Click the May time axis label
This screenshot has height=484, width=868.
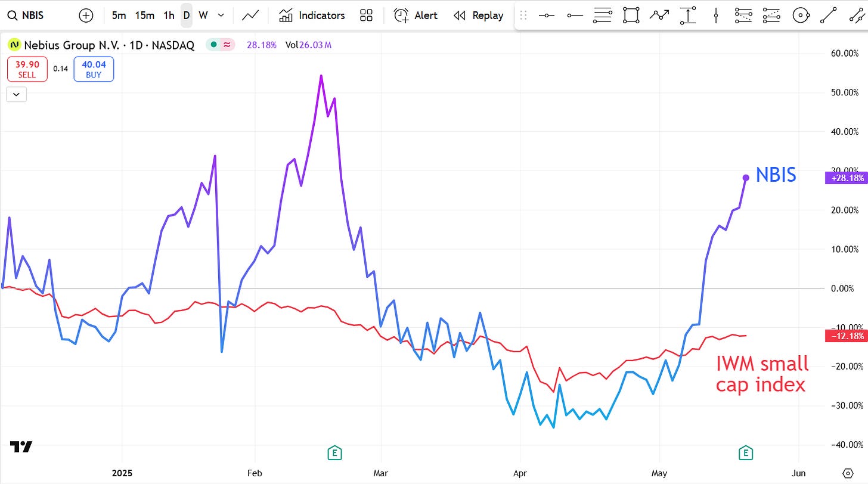pyautogui.click(x=659, y=473)
